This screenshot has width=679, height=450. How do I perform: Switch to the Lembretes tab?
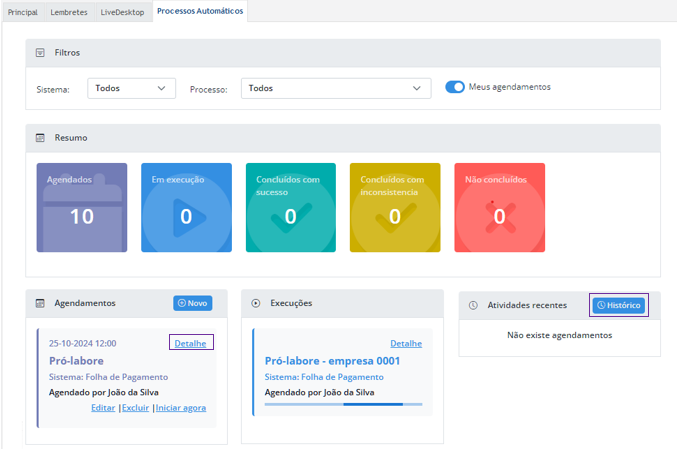coord(69,12)
